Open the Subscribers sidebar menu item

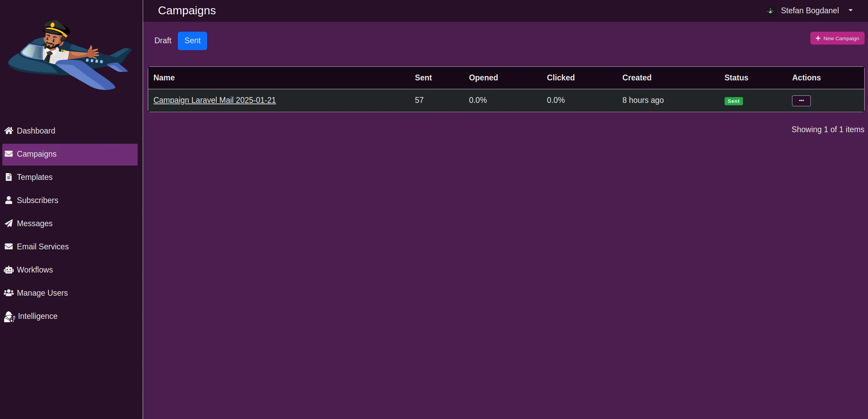click(x=37, y=200)
